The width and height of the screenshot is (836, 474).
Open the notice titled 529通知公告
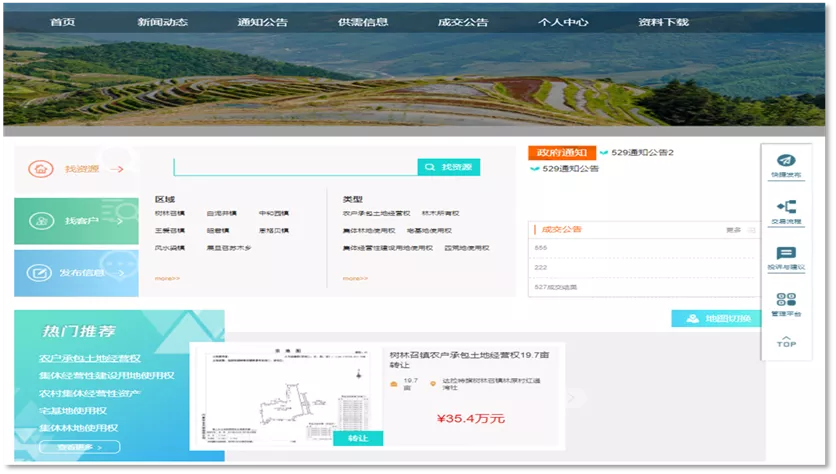click(570, 168)
